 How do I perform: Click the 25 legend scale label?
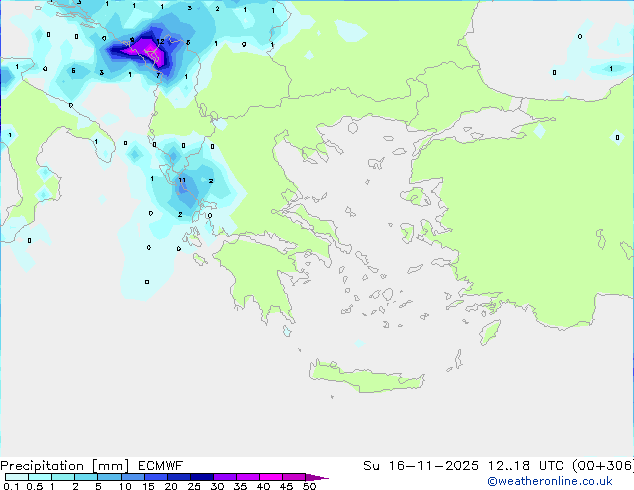click(194, 486)
